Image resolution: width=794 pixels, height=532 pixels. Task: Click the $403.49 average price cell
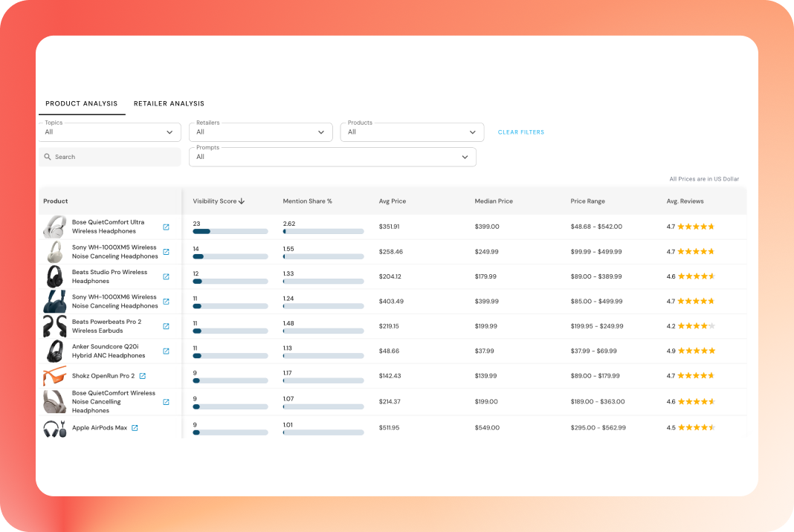[x=392, y=301]
